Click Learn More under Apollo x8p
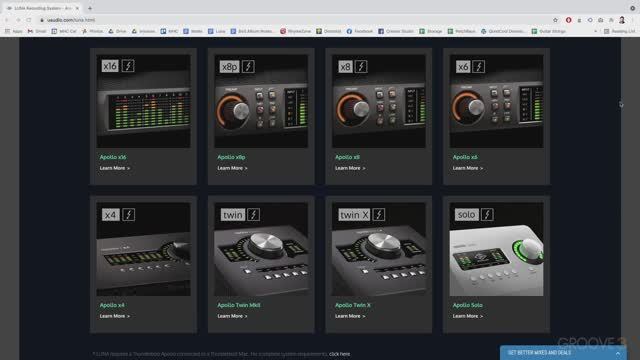The width and height of the screenshot is (640, 360). [232, 168]
